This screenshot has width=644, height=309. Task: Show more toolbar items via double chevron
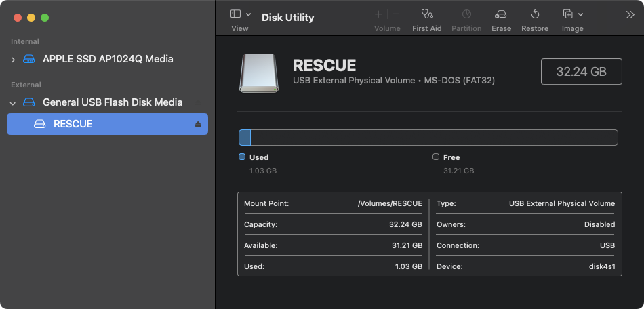coord(630,15)
